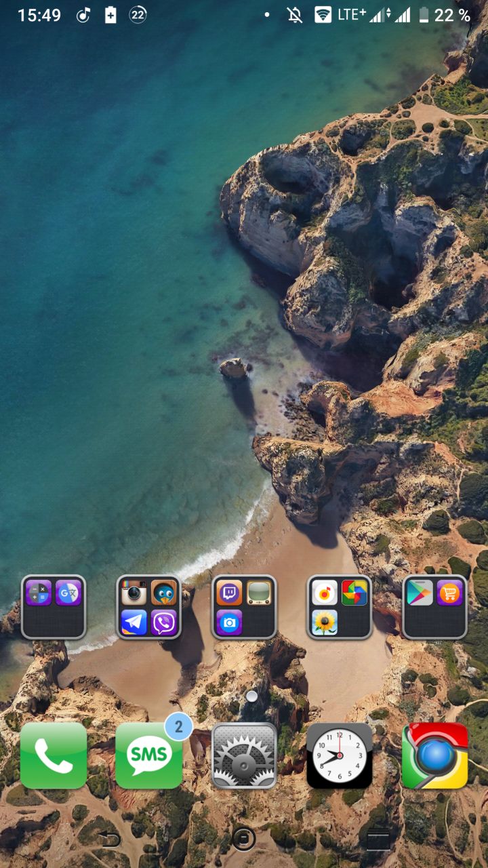The height and width of the screenshot is (868, 488).
Task: Tap the battery saver plus icon
Action: [110, 15]
